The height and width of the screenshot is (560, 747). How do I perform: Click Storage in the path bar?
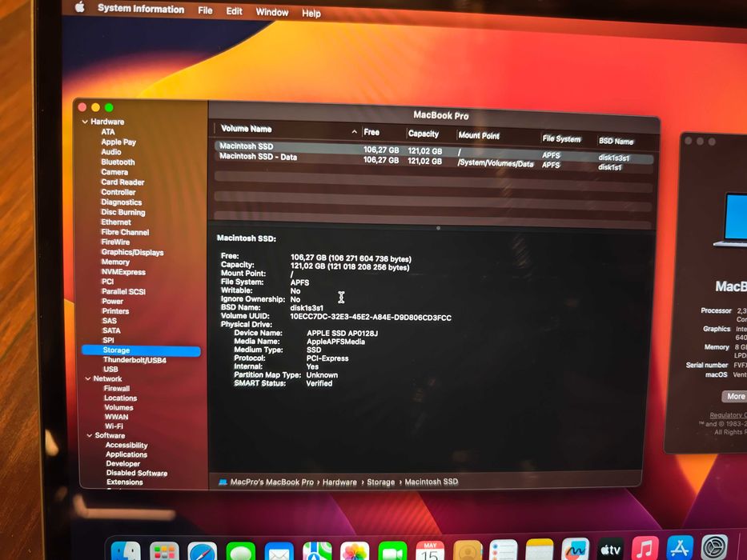380,482
